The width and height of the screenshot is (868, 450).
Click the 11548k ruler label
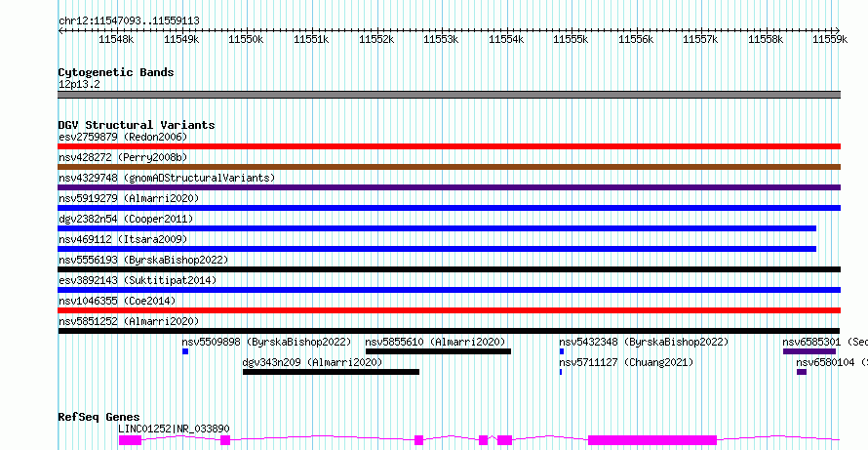116,39
